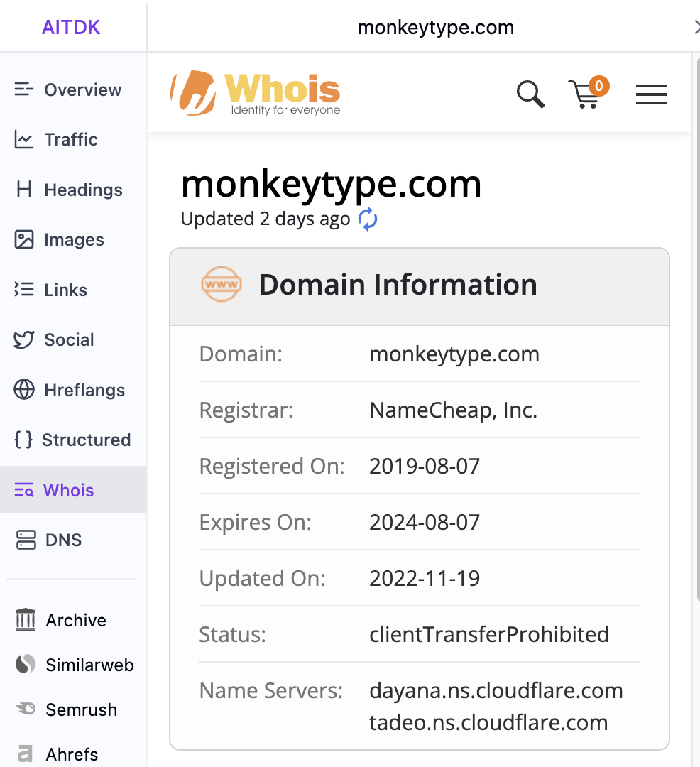The image size is (700, 767).
Task: Click the 'Expires On:' label
Action: tap(255, 523)
